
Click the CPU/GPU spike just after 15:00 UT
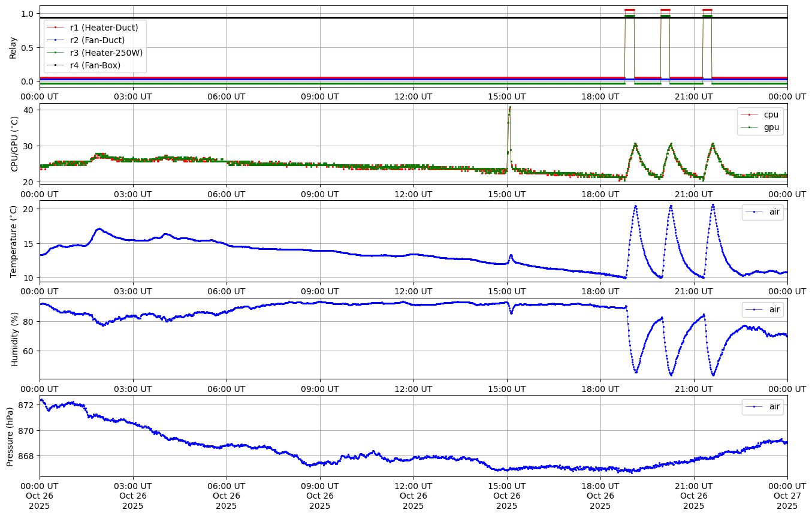click(509, 108)
